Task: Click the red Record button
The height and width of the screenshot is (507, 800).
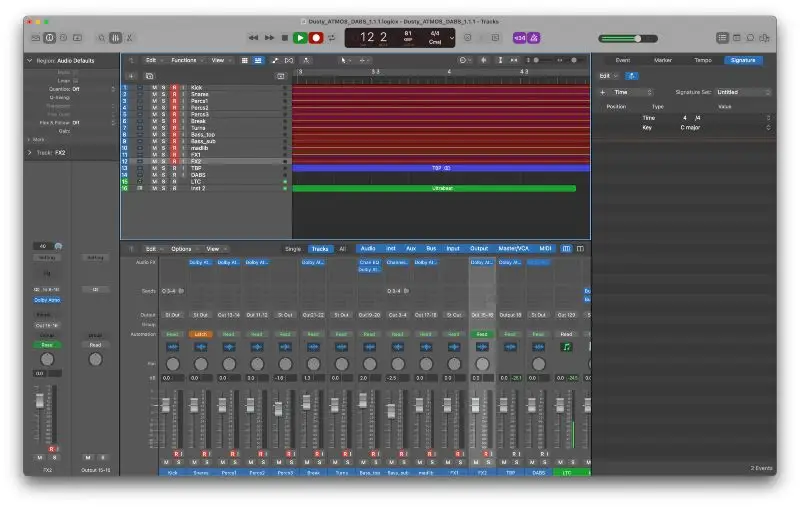Action: click(x=316, y=38)
